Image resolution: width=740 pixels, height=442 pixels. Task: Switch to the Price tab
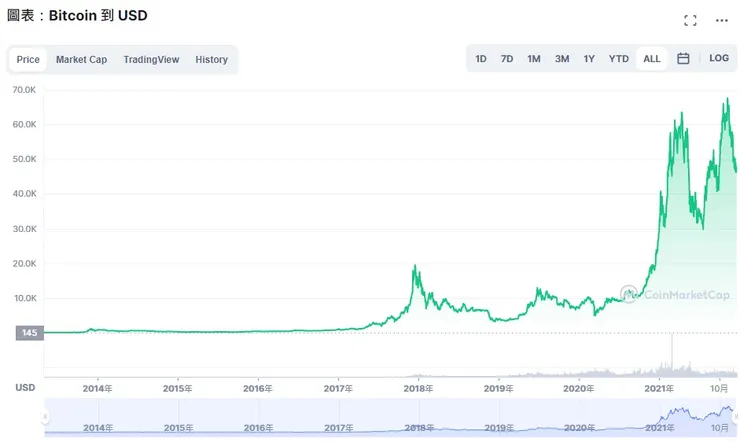point(28,60)
